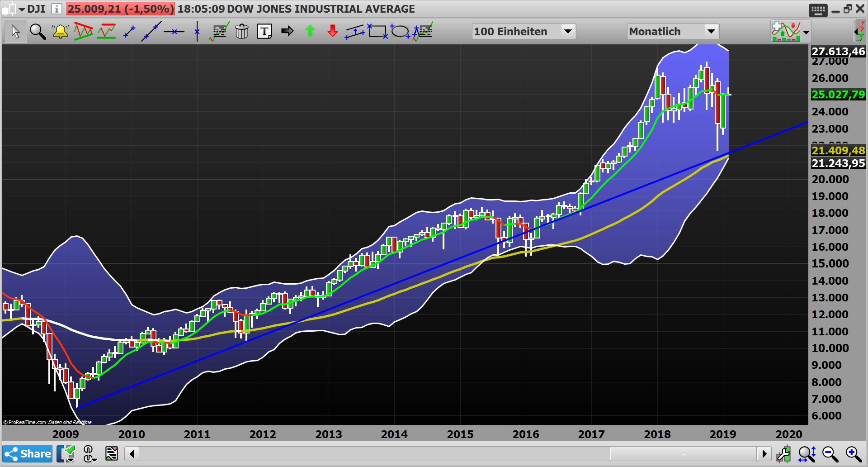Click the red price box 25.009,21 (-1,50%)

[x=120, y=9]
